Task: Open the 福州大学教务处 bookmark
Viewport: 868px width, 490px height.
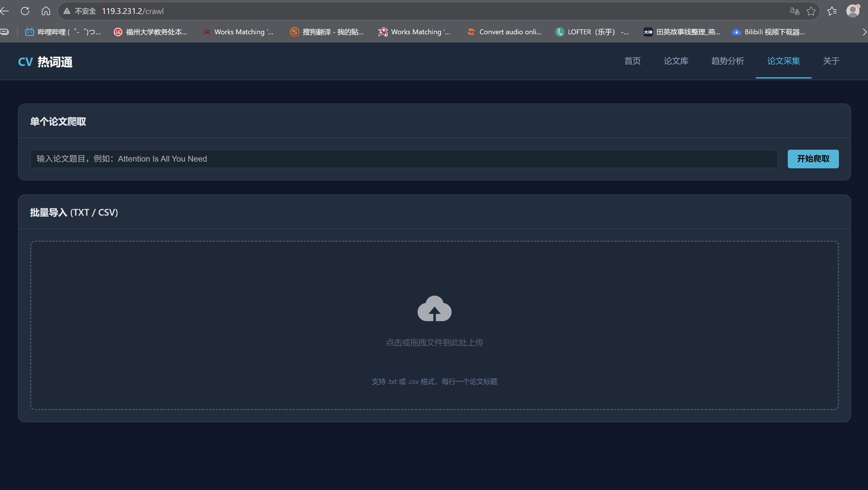Action: click(150, 32)
